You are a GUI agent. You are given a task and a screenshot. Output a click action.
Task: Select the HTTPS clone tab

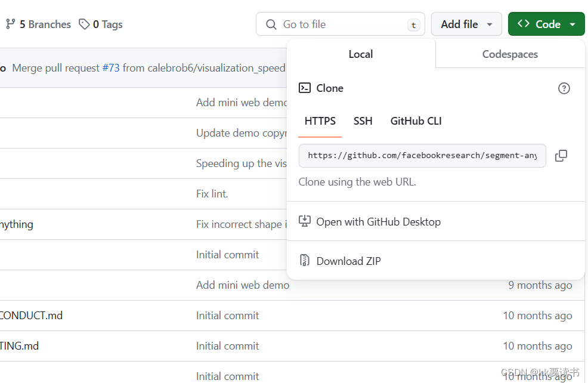click(320, 121)
